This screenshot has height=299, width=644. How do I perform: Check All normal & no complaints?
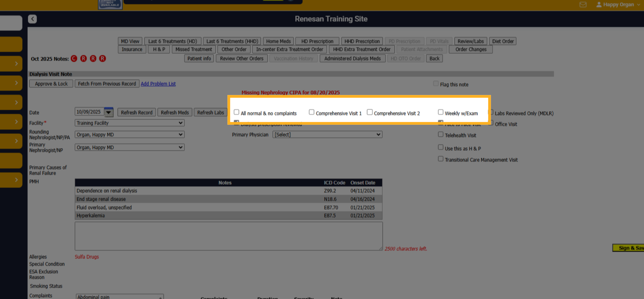[x=236, y=112]
